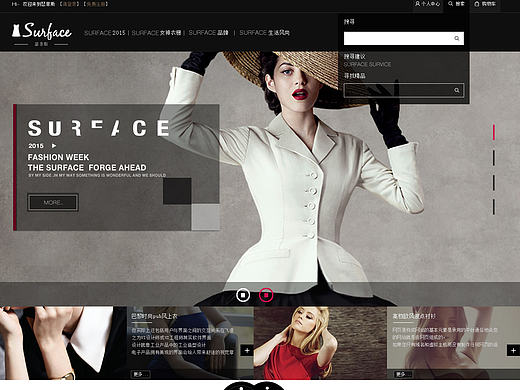The image size is (520, 390).
Task: Open the SURFACE 2015 menu item
Action: (105, 33)
